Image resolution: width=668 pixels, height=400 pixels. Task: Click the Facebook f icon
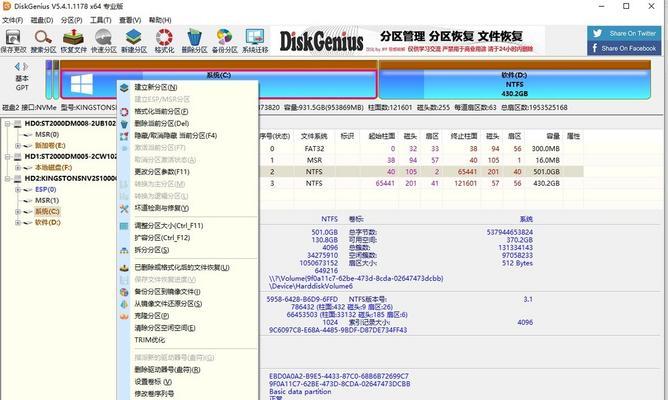(x=595, y=48)
